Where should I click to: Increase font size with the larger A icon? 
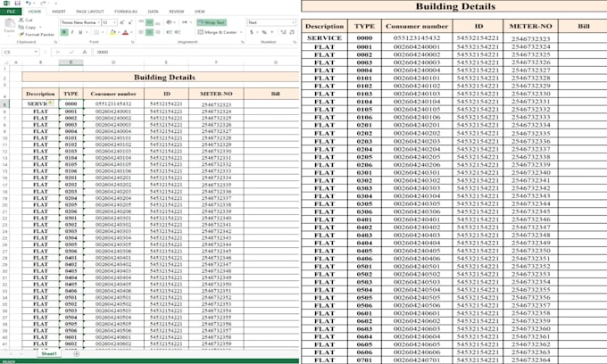[122, 22]
